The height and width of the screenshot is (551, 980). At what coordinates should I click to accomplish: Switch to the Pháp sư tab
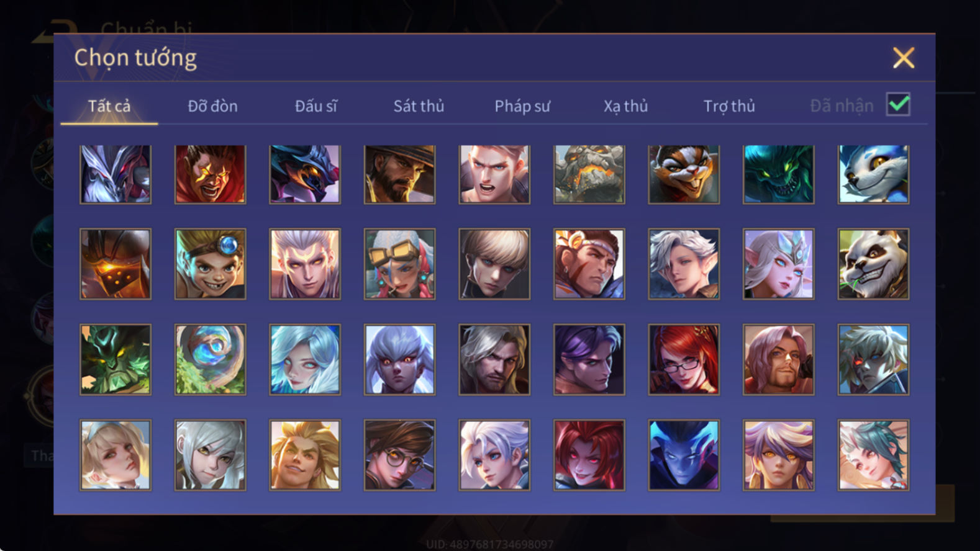(522, 106)
